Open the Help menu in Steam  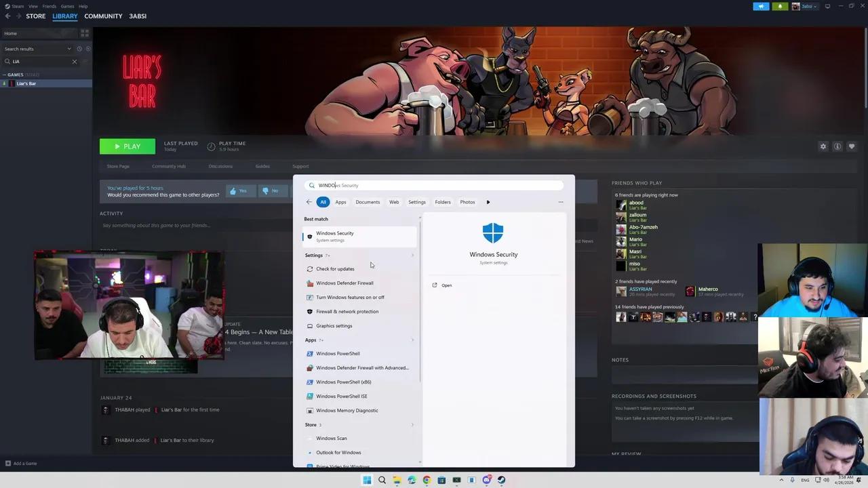83,6
